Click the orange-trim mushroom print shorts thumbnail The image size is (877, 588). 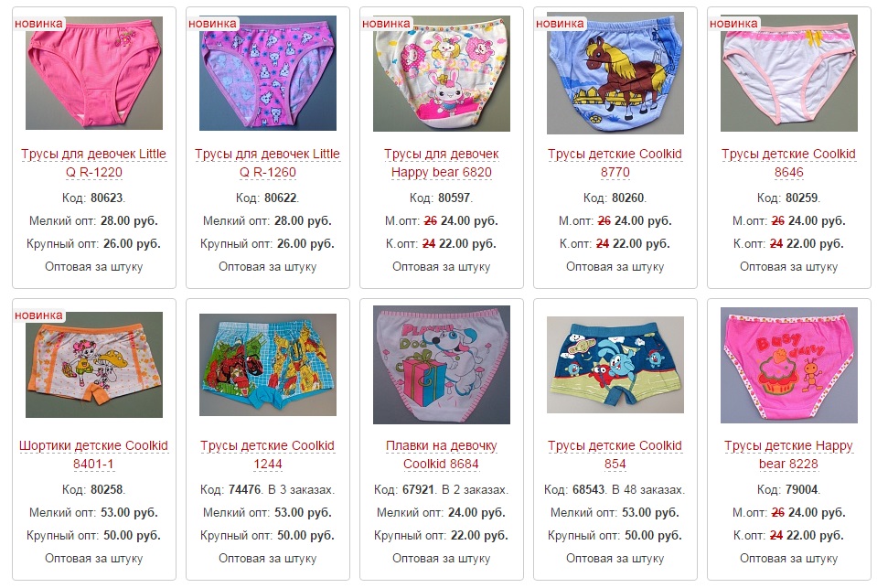94,365
